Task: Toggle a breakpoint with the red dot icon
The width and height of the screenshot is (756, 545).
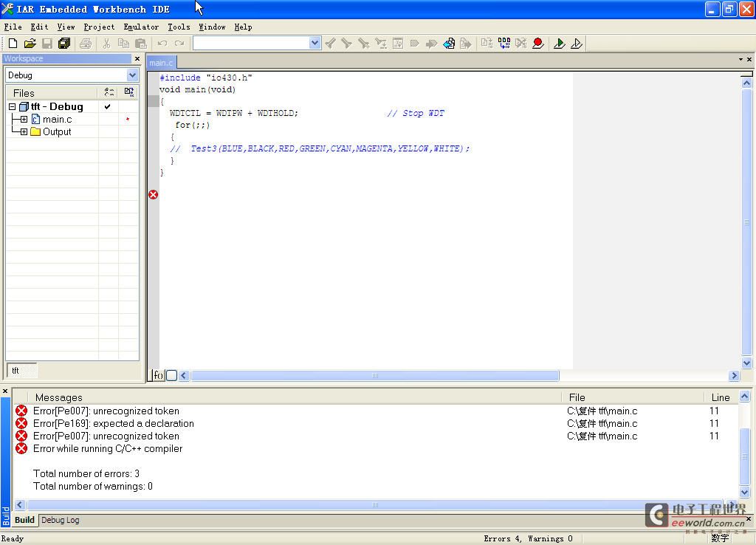Action: 538,44
